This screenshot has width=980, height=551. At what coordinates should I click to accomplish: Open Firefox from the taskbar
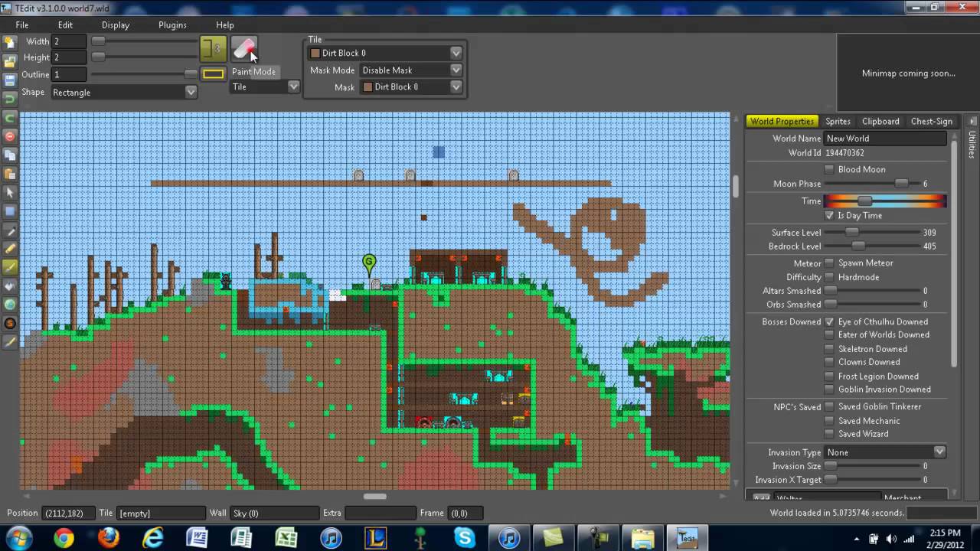[x=108, y=538]
